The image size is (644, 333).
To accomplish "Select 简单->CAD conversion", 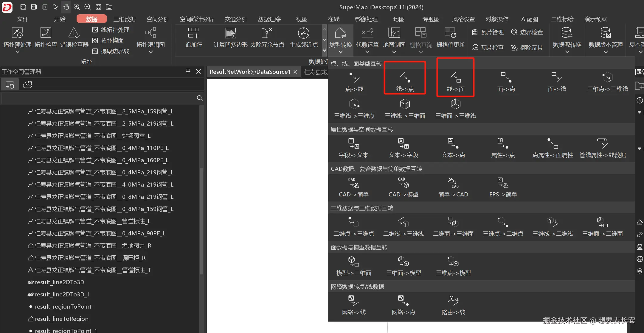I will coord(453,187).
